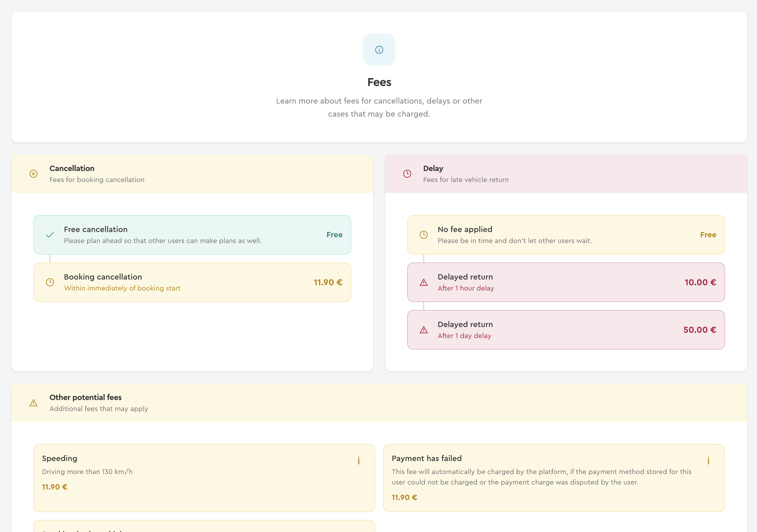Screen dimensions: 757x532
Task: Click the blue info icon above Fees
Action: (x=379, y=50)
